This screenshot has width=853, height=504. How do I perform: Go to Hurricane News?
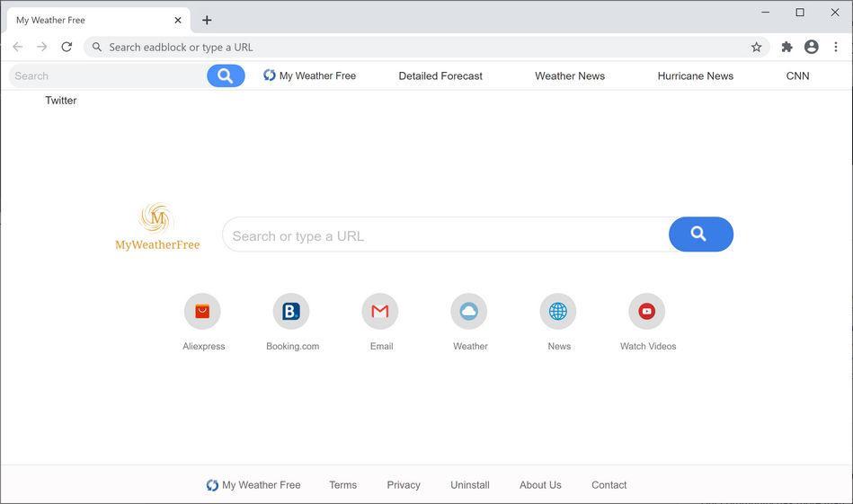click(695, 76)
